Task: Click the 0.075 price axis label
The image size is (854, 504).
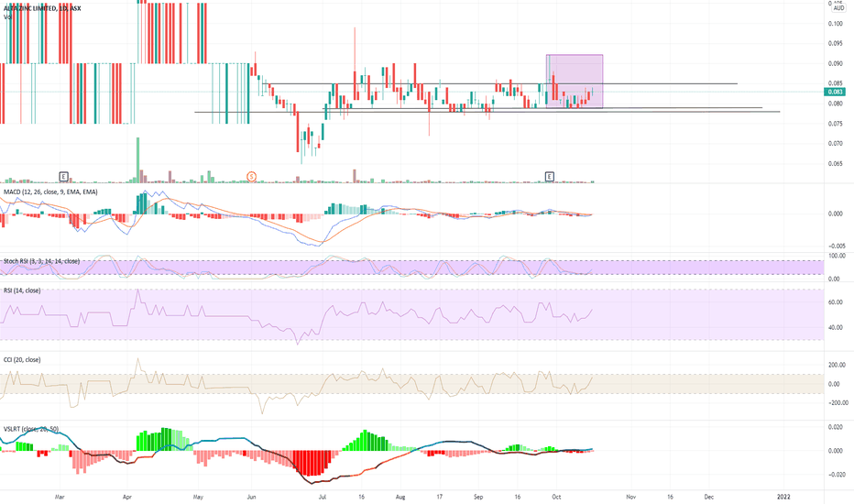Action: (x=836, y=124)
